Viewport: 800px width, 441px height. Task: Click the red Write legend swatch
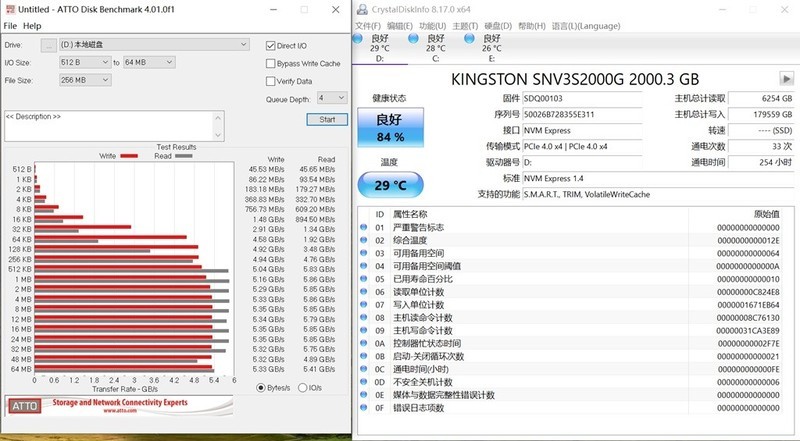(129, 156)
